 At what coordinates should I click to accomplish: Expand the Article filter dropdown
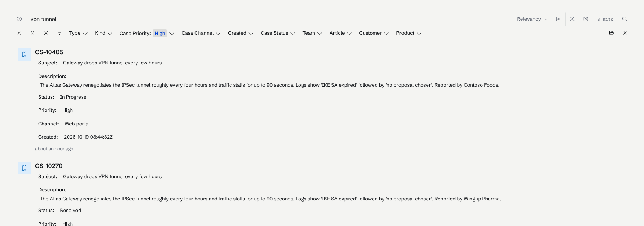(340, 33)
